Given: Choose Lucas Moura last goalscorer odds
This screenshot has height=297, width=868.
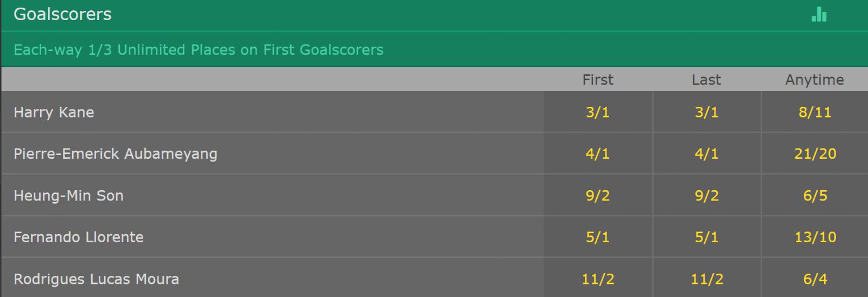Looking at the screenshot, I should (706, 279).
